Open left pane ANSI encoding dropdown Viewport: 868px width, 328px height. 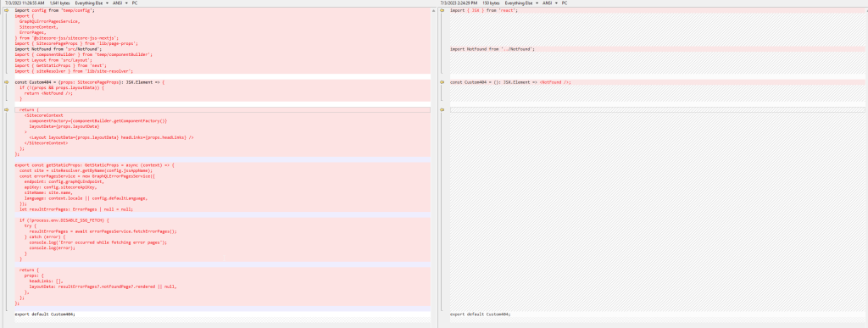(x=120, y=3)
